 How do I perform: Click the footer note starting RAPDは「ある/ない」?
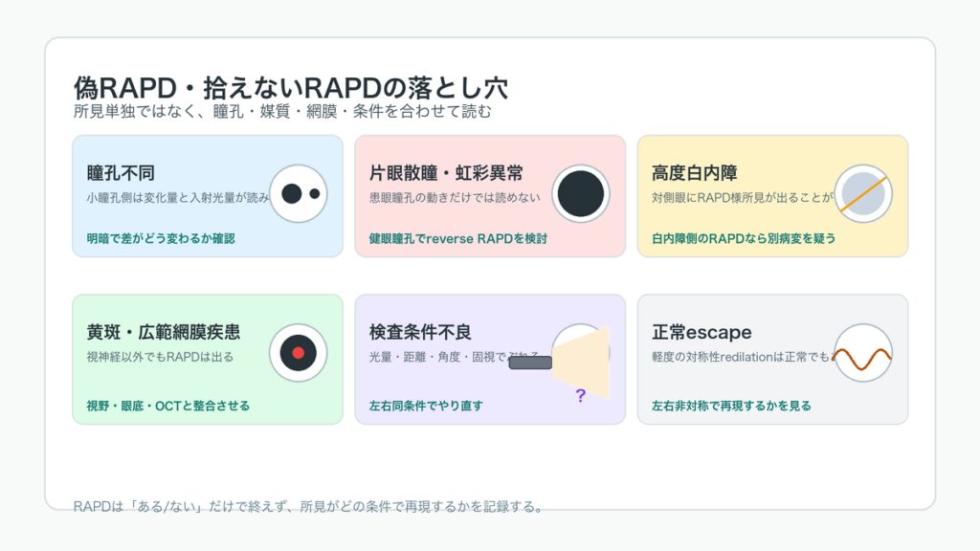coord(309,507)
